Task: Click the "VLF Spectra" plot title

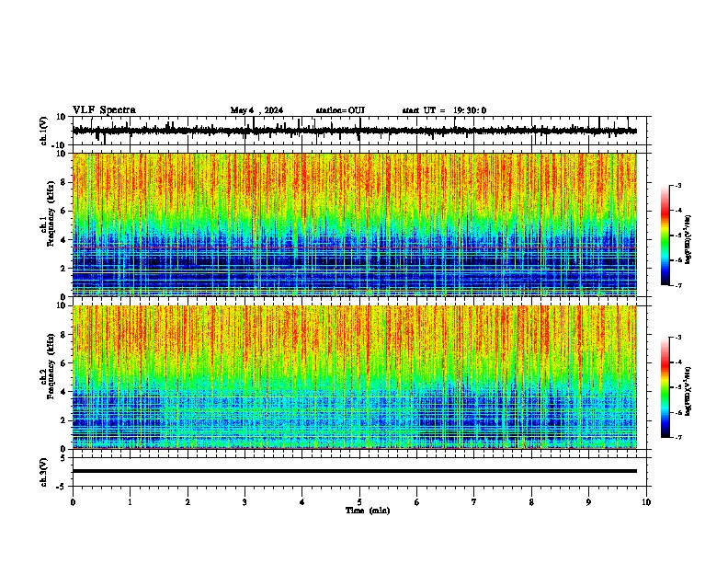Action: pyautogui.click(x=104, y=110)
